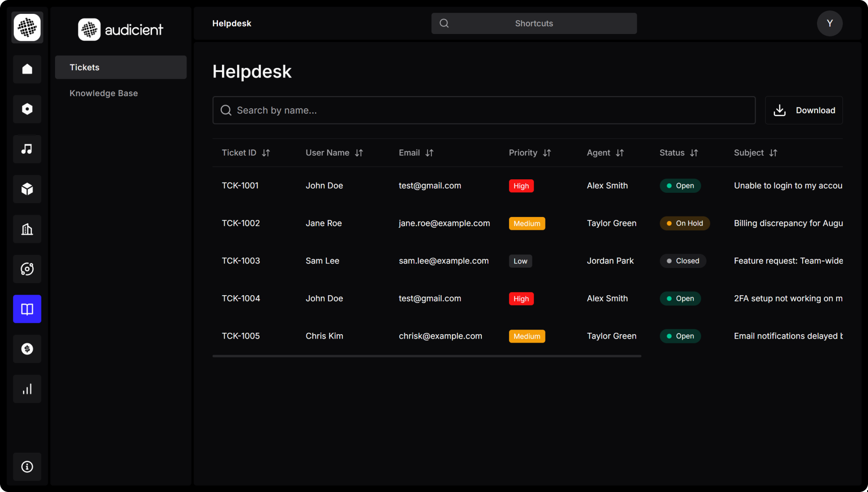The height and width of the screenshot is (492, 868).
Task: Sort tickets by Ticket ID
Action: [246, 153]
